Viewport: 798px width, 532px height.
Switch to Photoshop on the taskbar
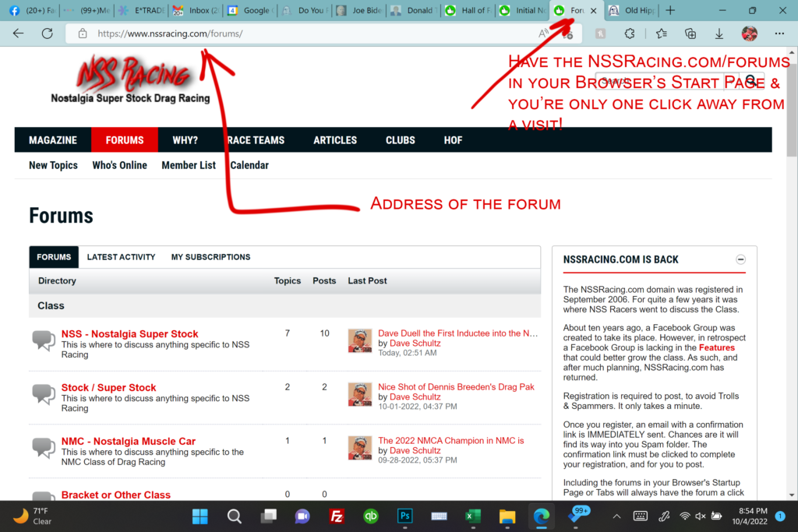404,516
